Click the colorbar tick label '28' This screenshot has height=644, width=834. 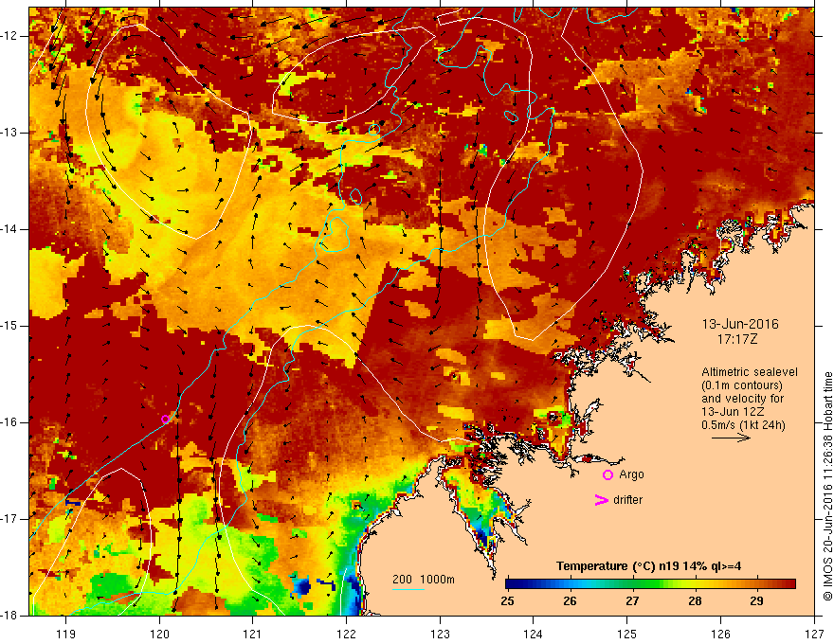tap(695, 601)
